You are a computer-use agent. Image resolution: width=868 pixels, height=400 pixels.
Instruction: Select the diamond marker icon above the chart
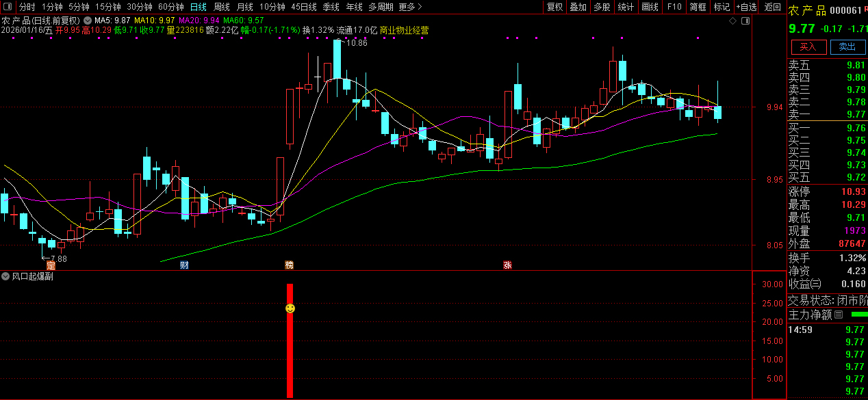click(x=732, y=21)
